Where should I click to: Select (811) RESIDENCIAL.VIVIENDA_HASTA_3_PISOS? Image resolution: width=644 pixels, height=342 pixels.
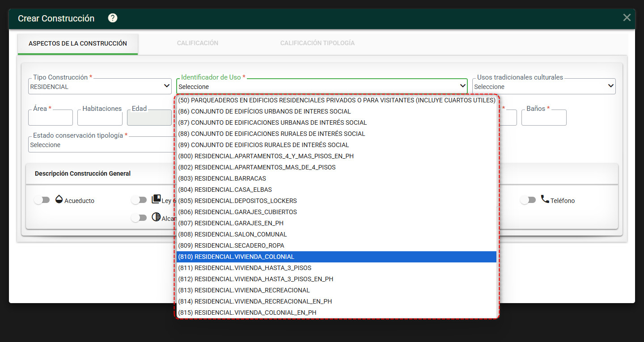tap(337, 268)
